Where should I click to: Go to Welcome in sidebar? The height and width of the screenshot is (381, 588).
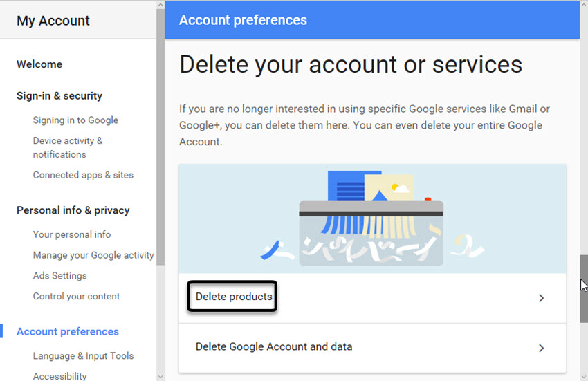[39, 64]
